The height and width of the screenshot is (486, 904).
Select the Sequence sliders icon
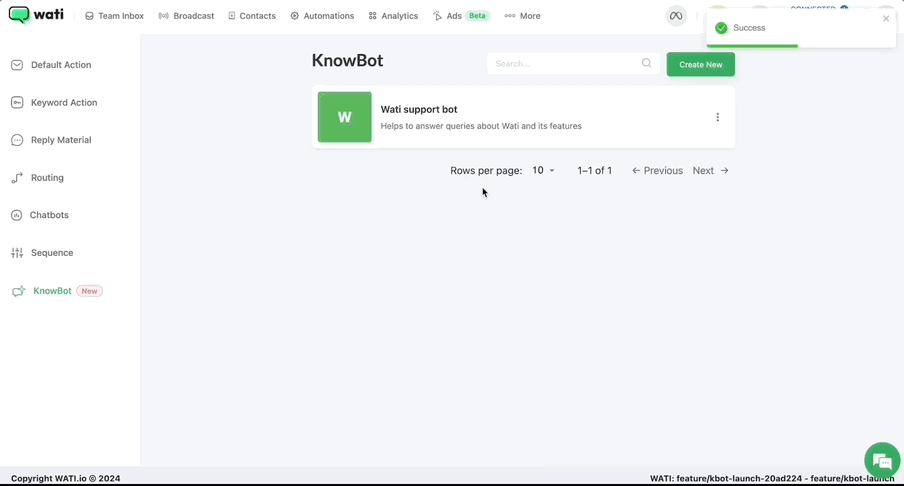pyautogui.click(x=17, y=253)
